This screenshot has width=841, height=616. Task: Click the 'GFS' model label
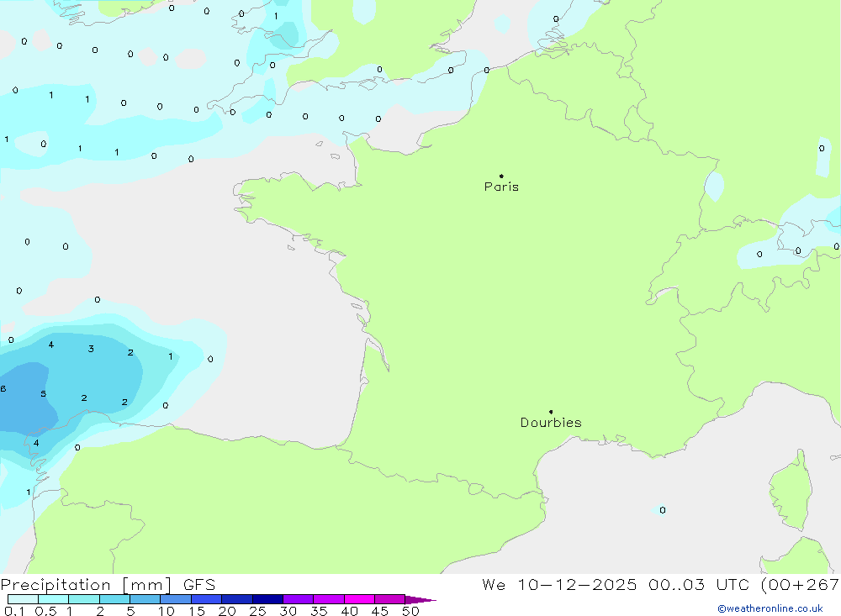199,585
